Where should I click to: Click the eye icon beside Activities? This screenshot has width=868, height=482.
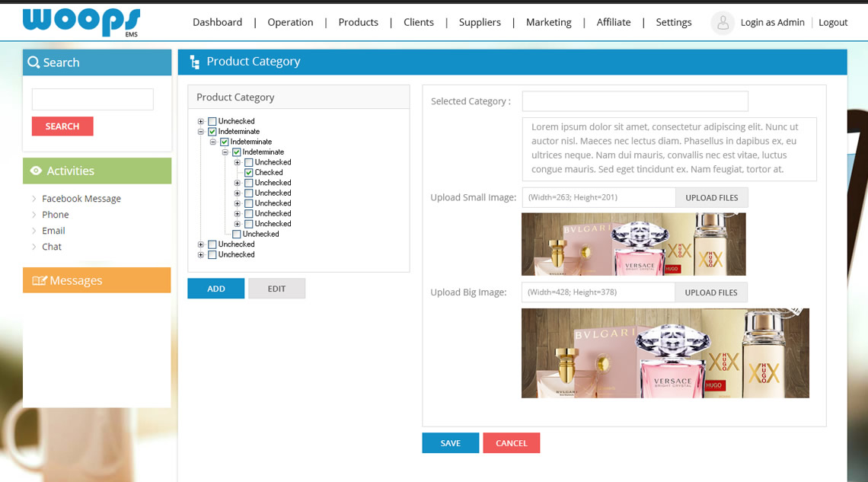coord(36,171)
